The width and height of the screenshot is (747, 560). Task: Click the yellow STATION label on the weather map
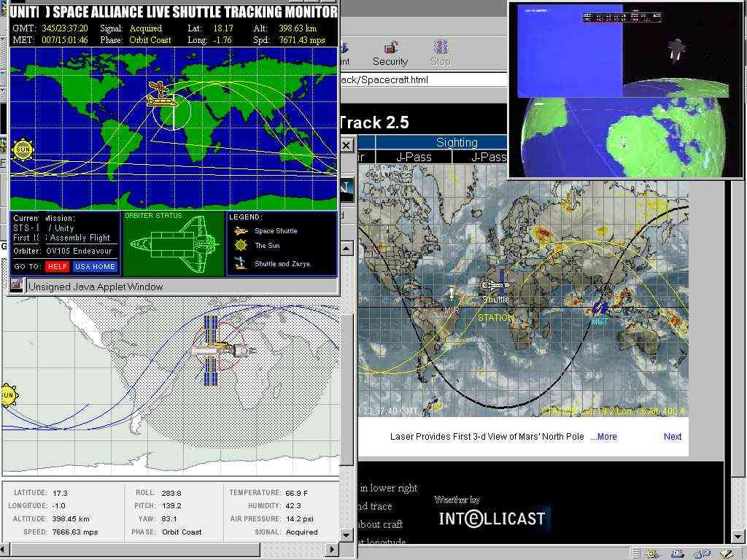[x=496, y=318]
